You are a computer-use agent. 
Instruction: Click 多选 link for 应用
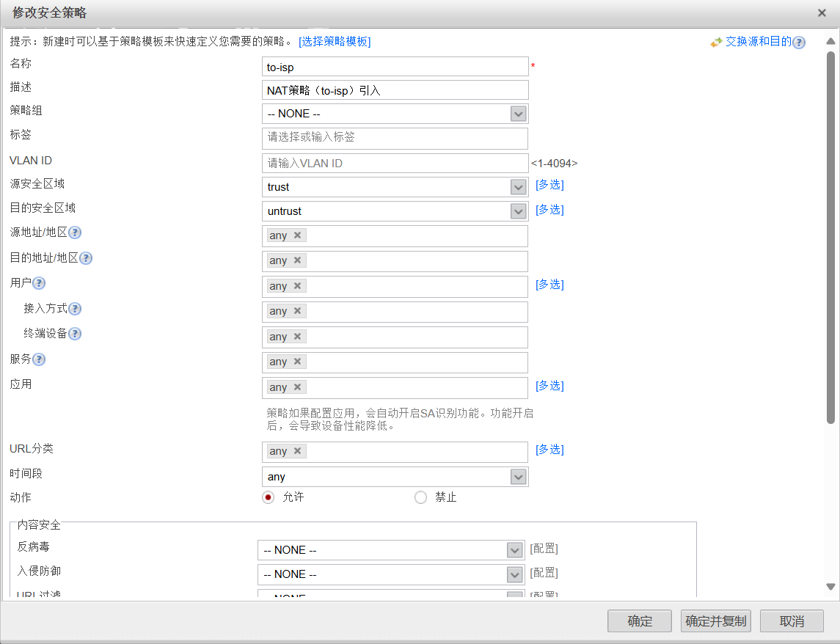tap(549, 386)
